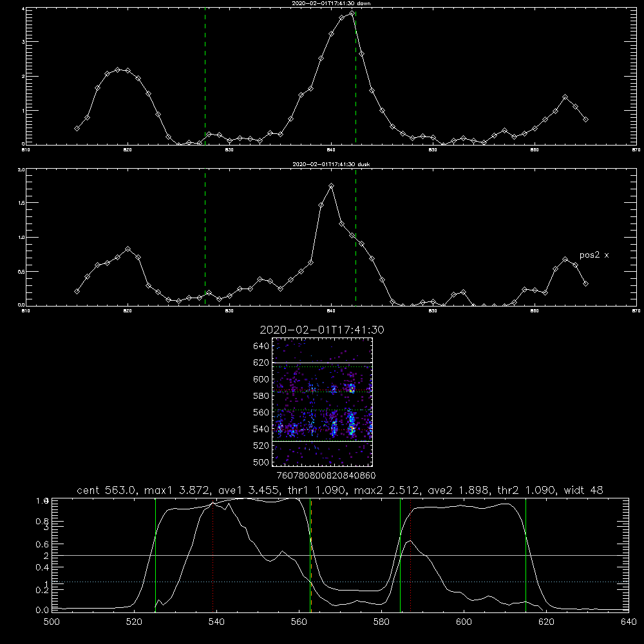Click x-axis label '580' of bottom plot

tap(381, 622)
